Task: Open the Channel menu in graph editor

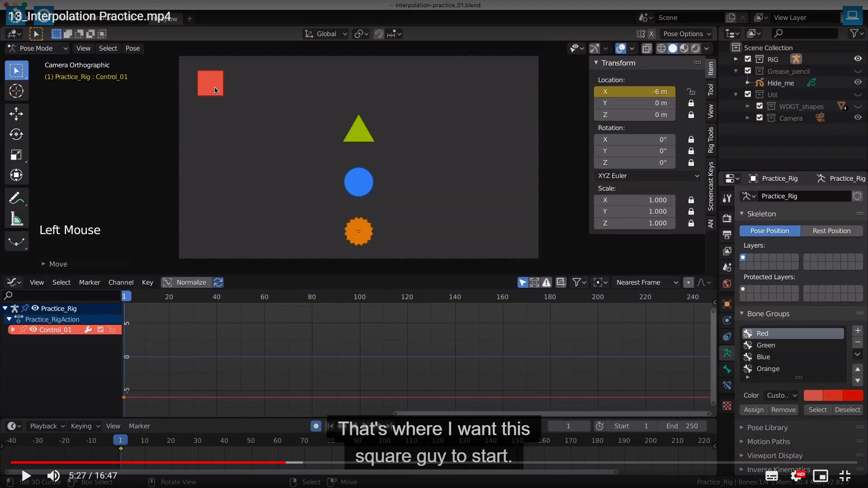Action: coord(121,282)
